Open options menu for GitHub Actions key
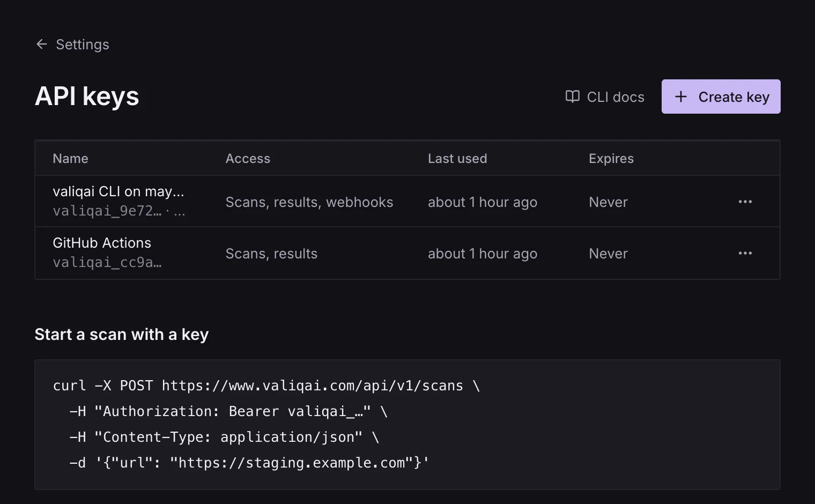815x504 pixels. (745, 253)
